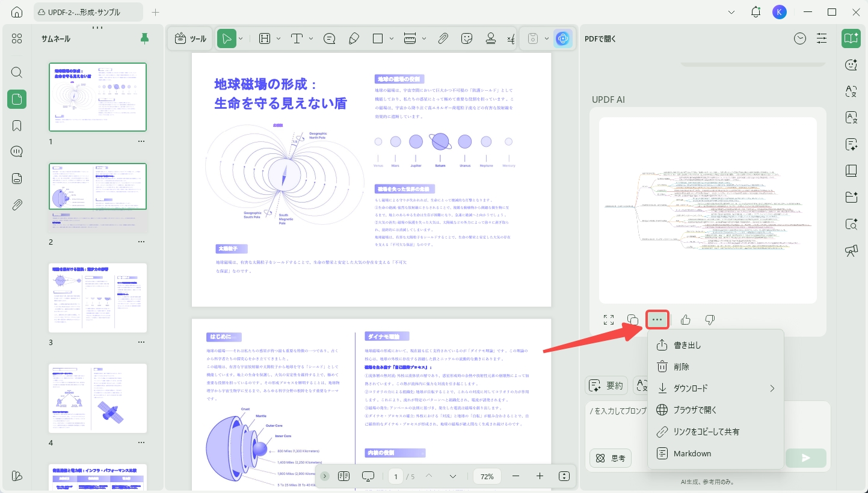Zoom out with the minus button
This screenshot has width=868, height=493.
point(516,476)
